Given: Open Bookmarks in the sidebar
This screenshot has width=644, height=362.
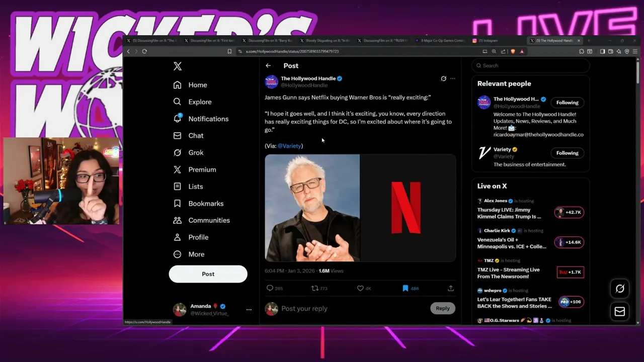Looking at the screenshot, I should pos(198,204).
